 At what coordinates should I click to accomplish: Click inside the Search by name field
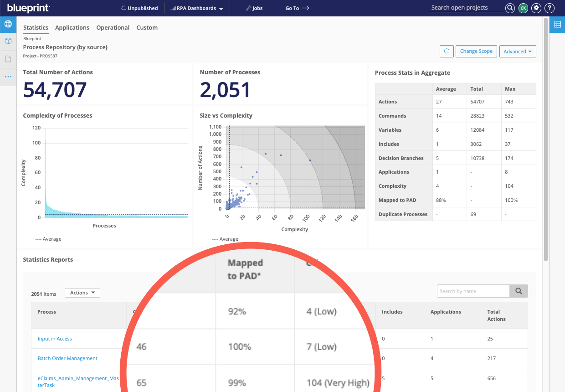[x=473, y=291]
